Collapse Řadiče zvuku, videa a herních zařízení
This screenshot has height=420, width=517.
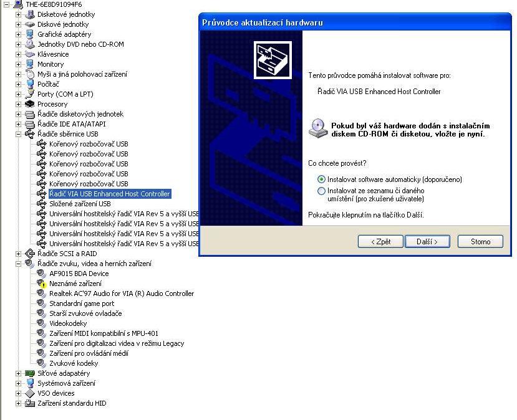tap(18, 264)
